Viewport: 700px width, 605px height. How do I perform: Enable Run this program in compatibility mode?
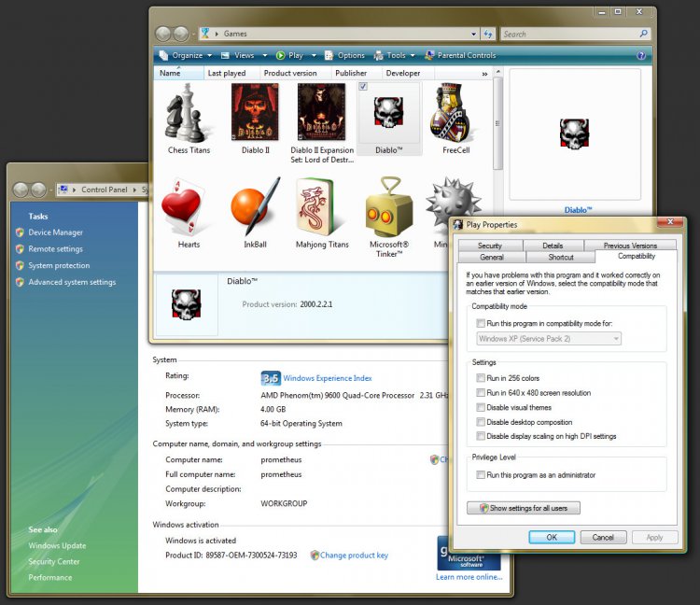(x=481, y=323)
